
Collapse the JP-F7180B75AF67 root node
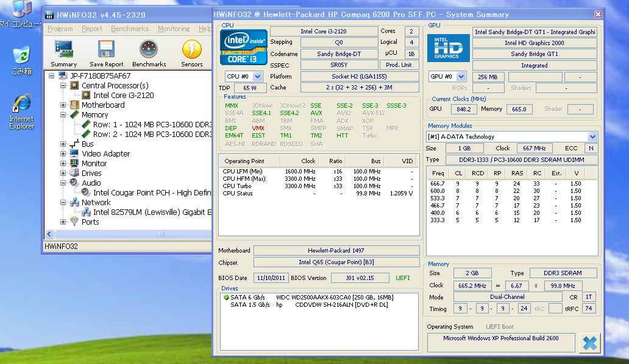[52, 75]
